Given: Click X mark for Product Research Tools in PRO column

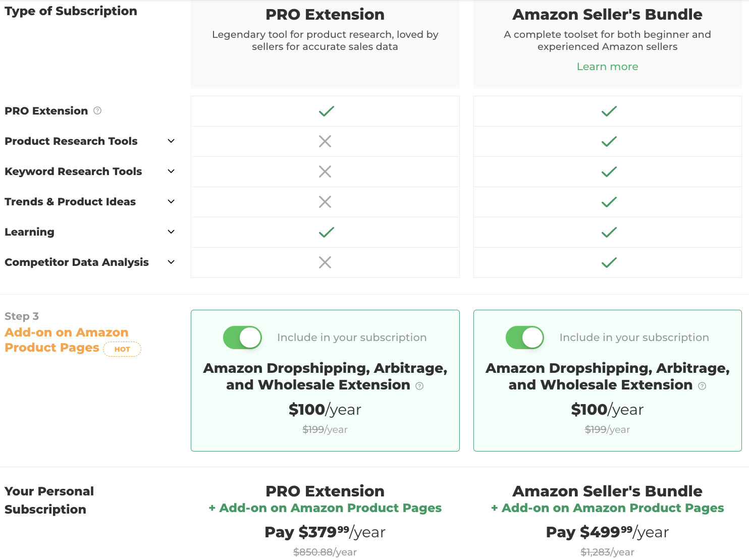Looking at the screenshot, I should click(x=325, y=141).
